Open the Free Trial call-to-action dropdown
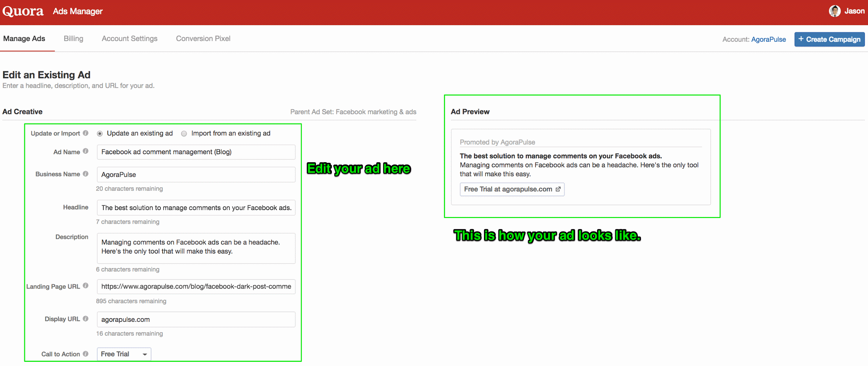868x366 pixels. tap(124, 354)
